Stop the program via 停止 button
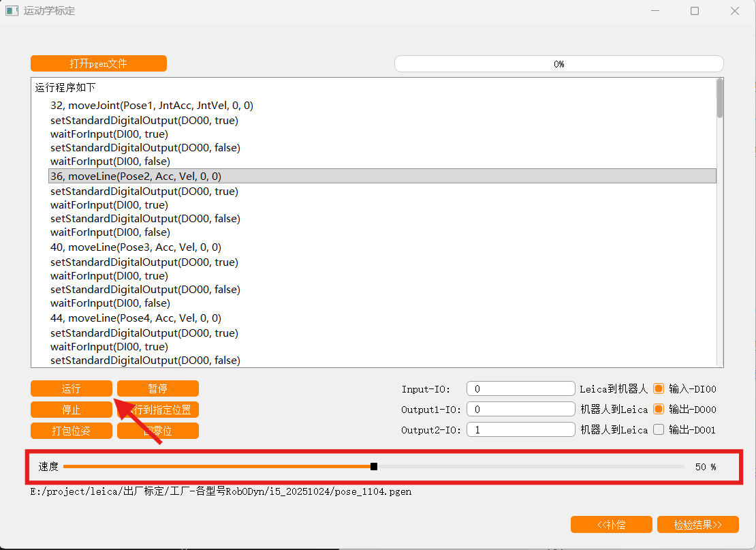 pyautogui.click(x=71, y=409)
